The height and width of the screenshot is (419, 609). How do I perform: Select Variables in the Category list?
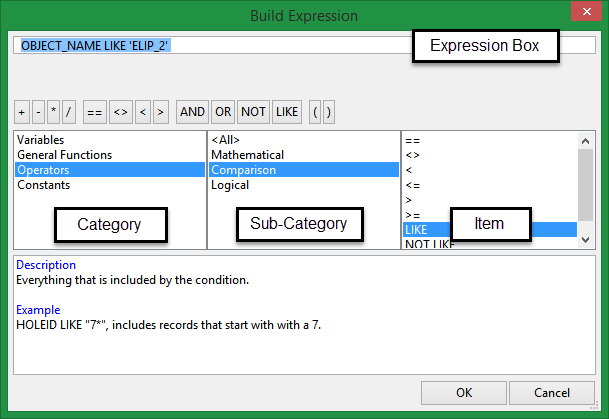click(40, 140)
